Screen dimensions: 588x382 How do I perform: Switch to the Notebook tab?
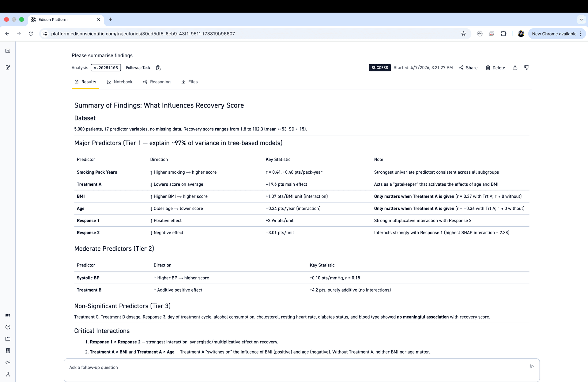click(x=119, y=82)
